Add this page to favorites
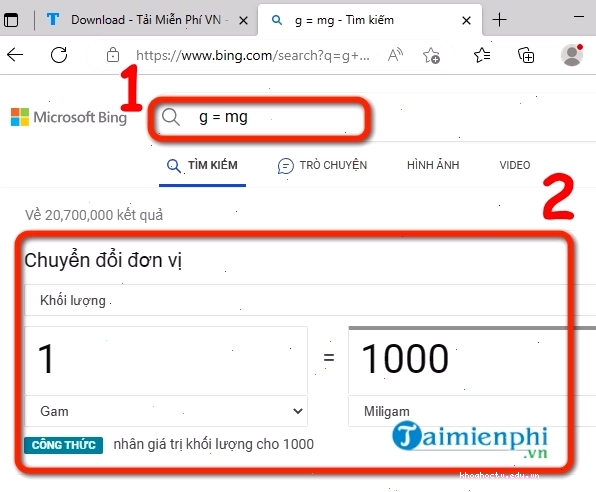 click(x=431, y=56)
